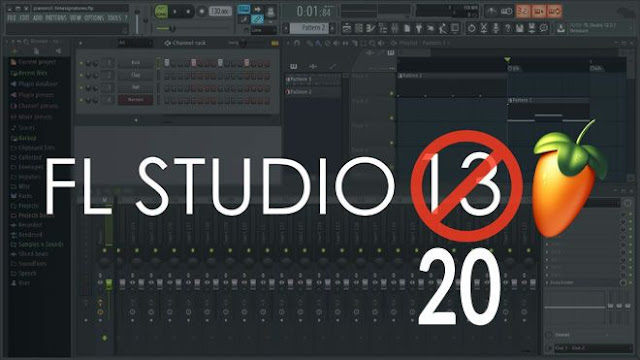This screenshot has width=640, height=360.
Task: Click the floppy disk save icon
Action: (519, 28)
